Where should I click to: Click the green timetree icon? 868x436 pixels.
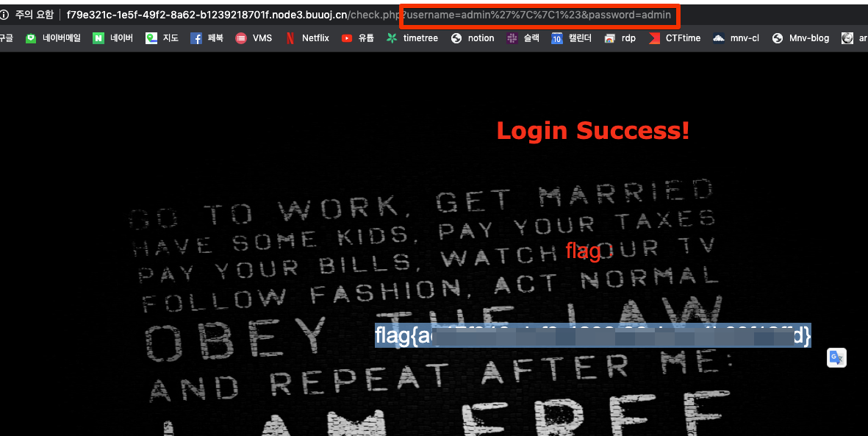[392, 38]
